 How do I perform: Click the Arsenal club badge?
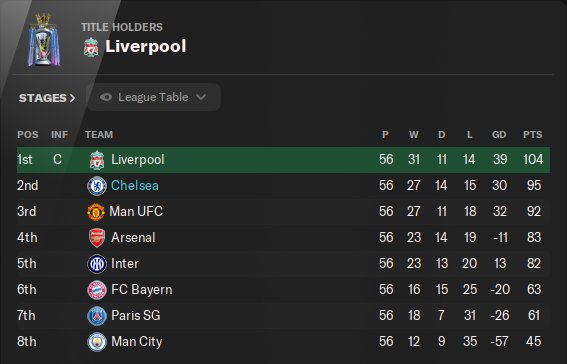click(x=97, y=238)
